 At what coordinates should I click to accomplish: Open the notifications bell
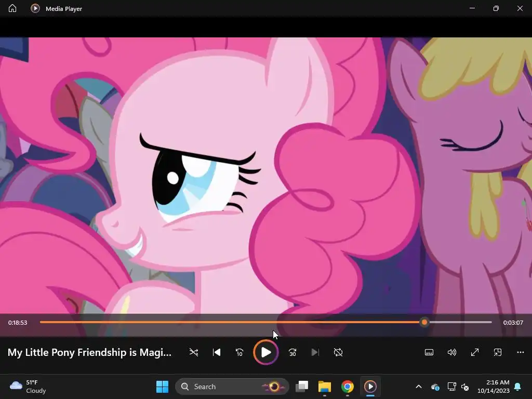[518, 387]
